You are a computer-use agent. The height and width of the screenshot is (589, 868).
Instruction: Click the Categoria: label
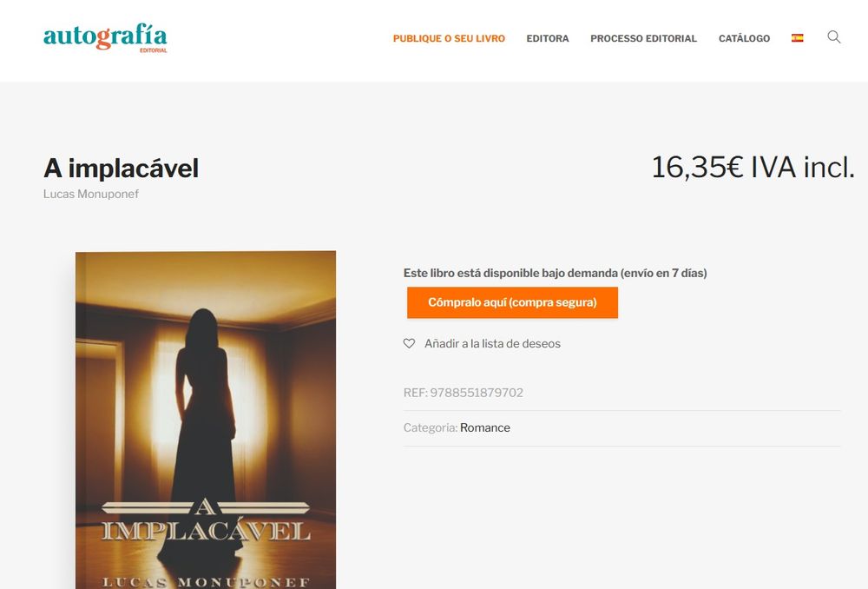(431, 427)
